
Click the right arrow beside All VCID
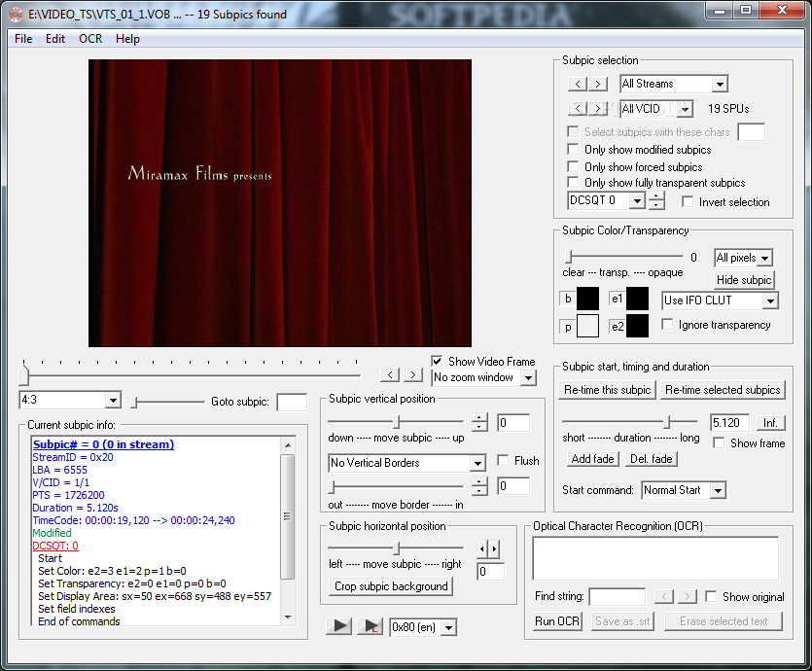click(598, 108)
